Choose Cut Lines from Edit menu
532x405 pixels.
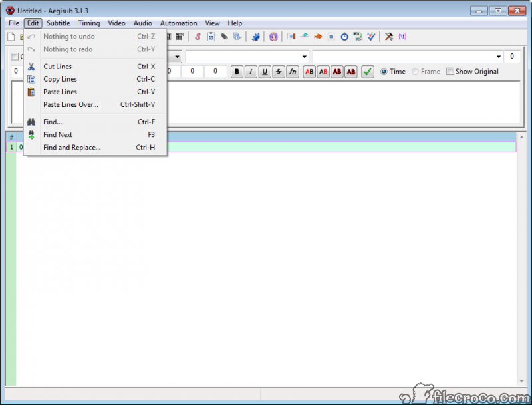point(95,67)
